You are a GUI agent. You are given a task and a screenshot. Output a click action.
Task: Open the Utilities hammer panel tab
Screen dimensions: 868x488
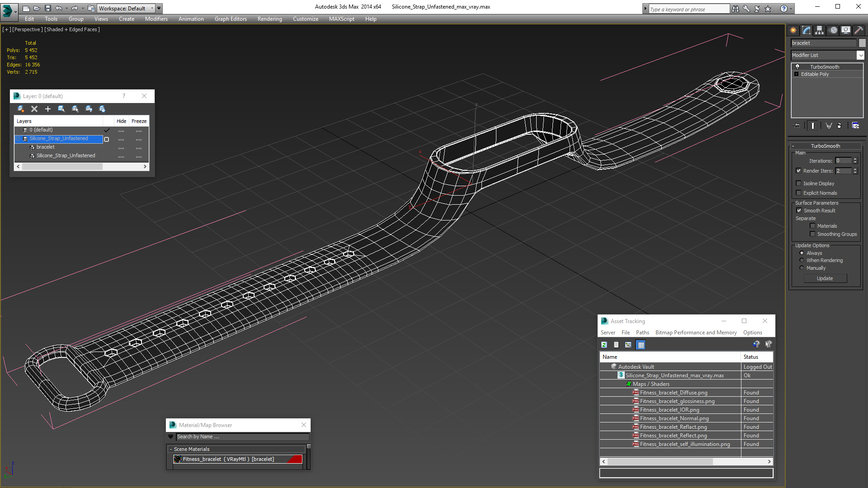tap(859, 30)
